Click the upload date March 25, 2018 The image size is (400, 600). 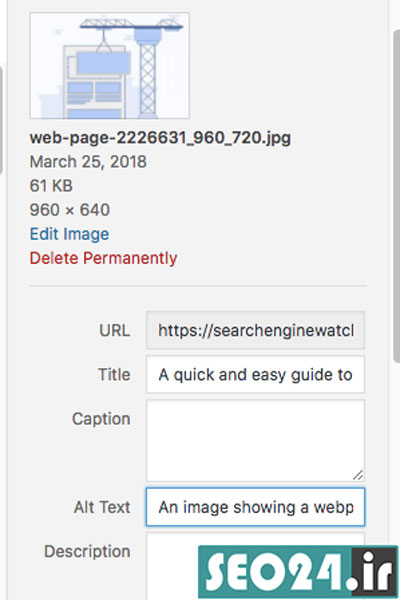pos(88,161)
